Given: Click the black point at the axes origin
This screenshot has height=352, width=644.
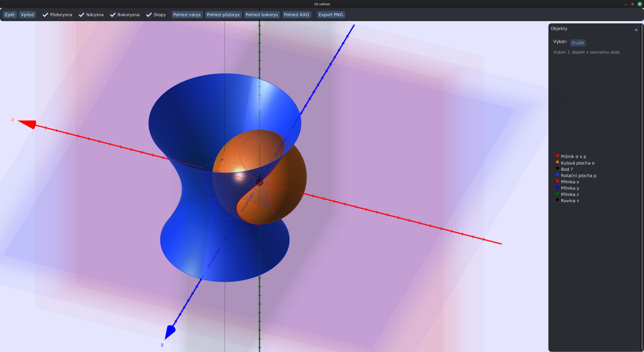Looking at the screenshot, I should tap(260, 182).
